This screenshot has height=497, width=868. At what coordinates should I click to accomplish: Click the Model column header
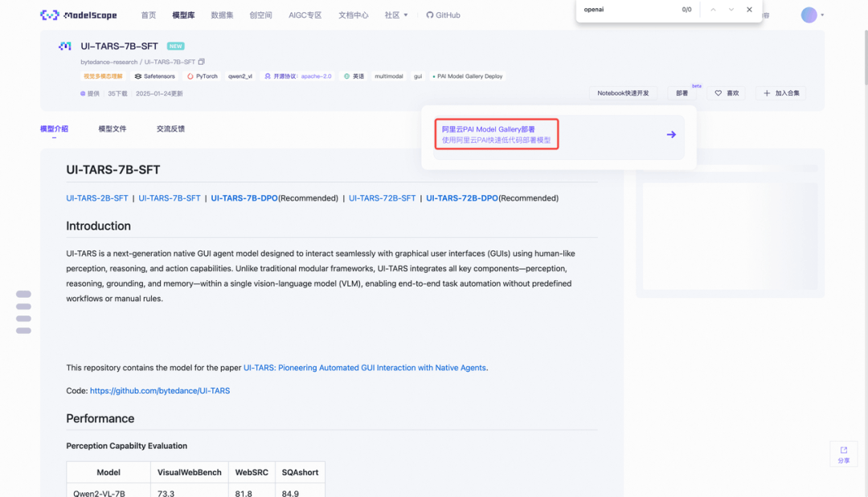point(108,472)
